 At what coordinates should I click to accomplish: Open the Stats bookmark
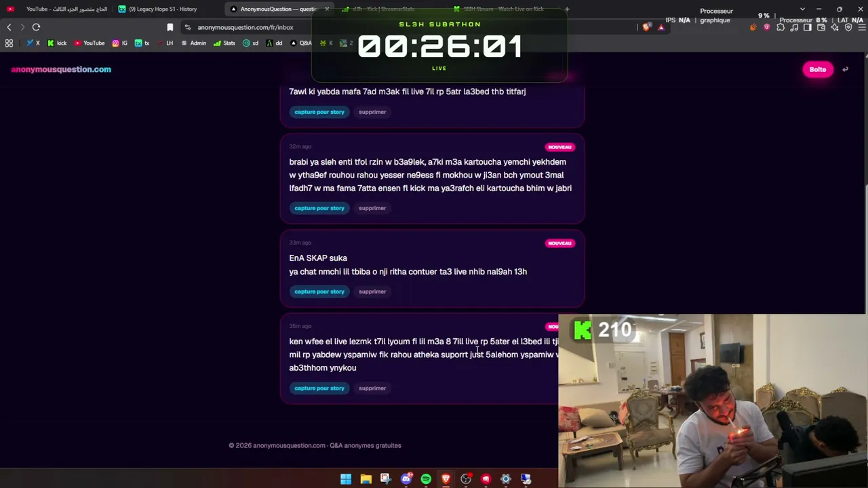point(224,43)
